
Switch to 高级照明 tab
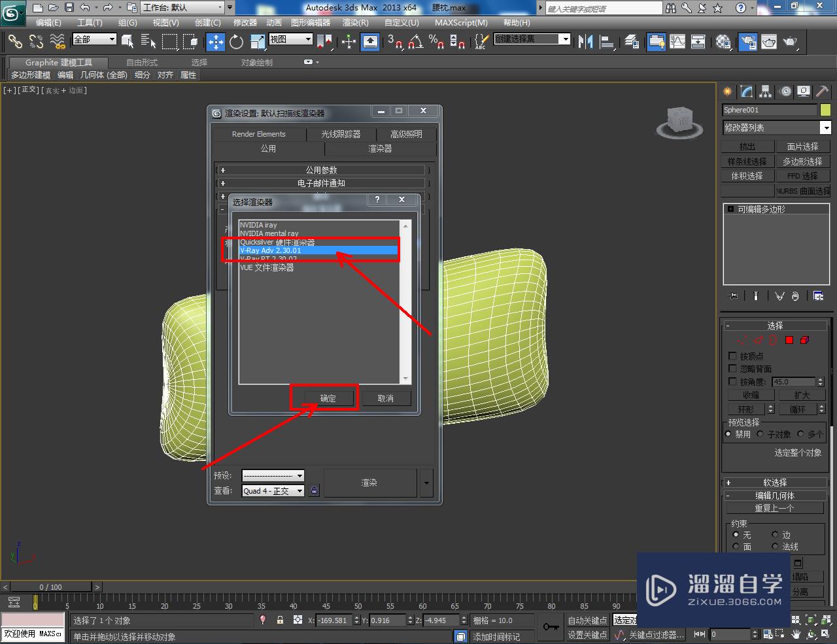[x=406, y=134]
